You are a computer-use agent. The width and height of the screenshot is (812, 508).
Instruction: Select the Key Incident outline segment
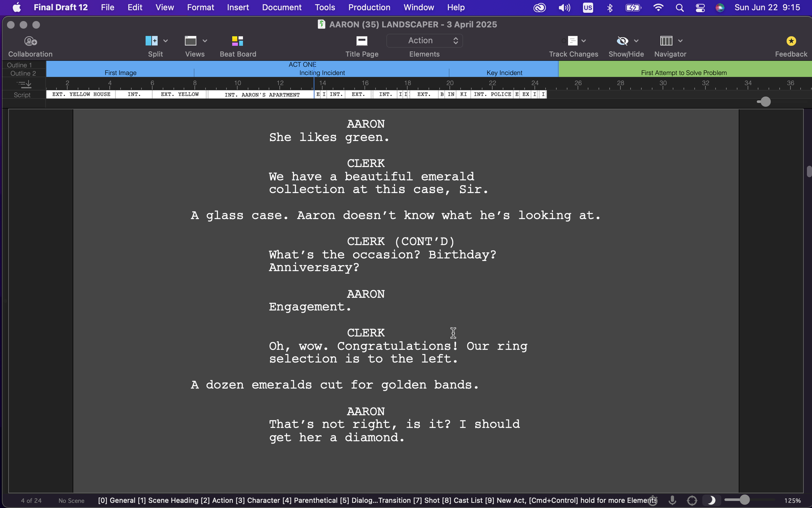(x=504, y=72)
